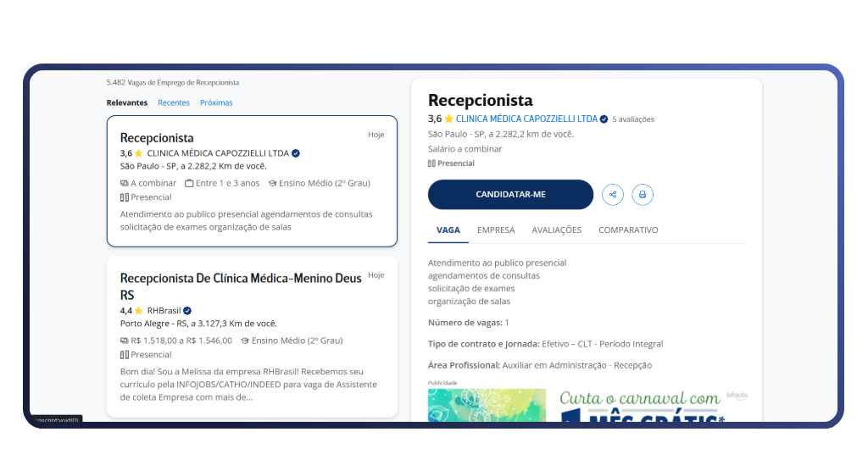
Task: Click the print icon button
Action: tap(643, 195)
